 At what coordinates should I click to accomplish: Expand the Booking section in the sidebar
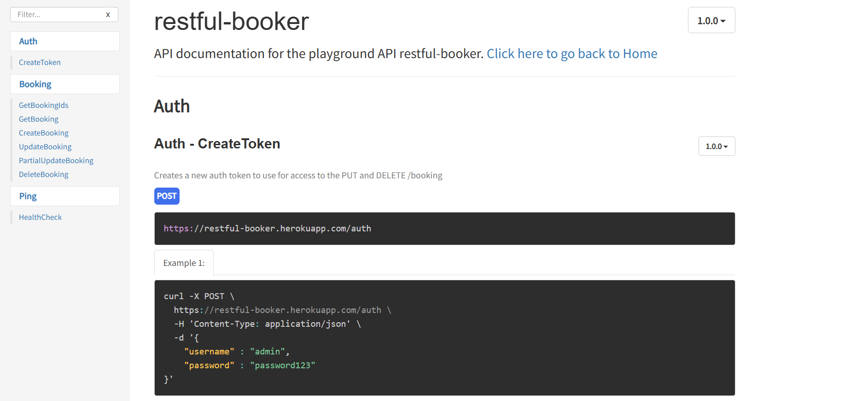[35, 84]
